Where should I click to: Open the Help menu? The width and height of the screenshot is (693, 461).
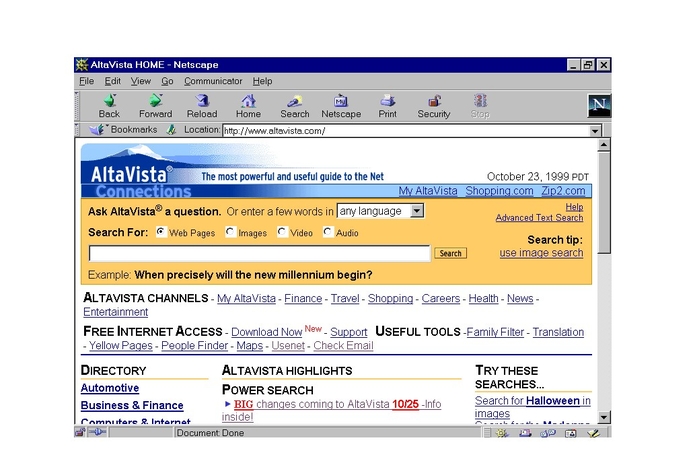tap(263, 81)
